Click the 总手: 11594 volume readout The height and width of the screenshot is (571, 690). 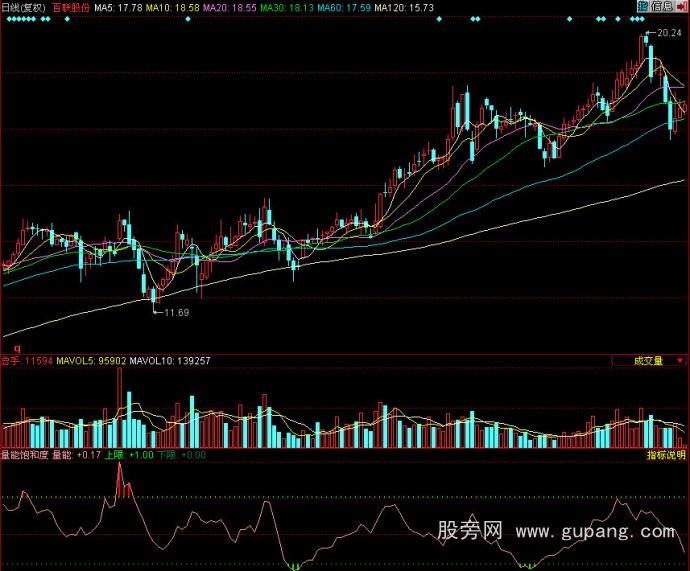(x=27, y=361)
